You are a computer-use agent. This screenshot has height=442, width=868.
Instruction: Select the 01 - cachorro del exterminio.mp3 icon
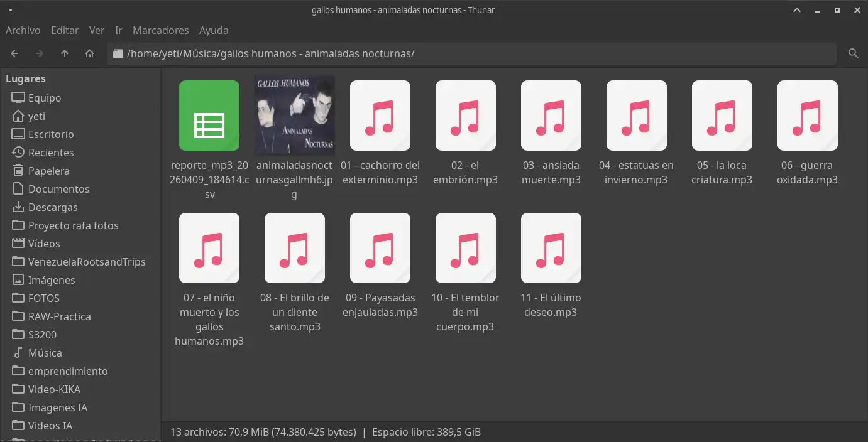380,116
